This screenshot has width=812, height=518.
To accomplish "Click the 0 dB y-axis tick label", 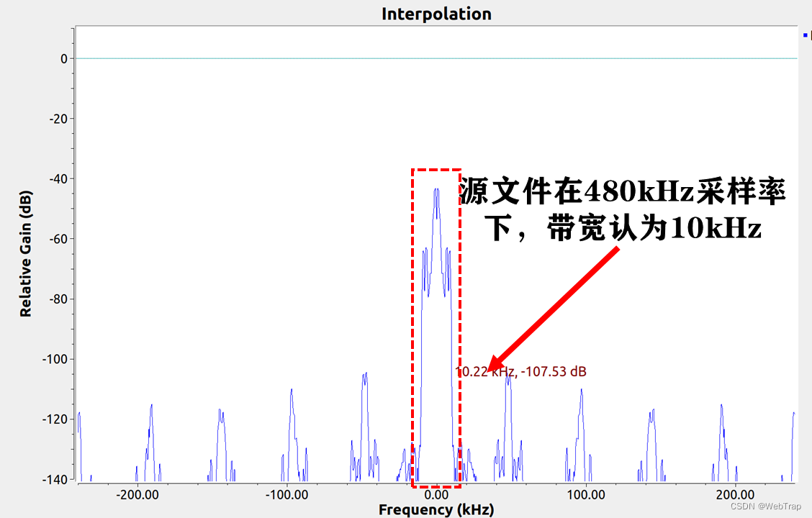I will (x=64, y=59).
